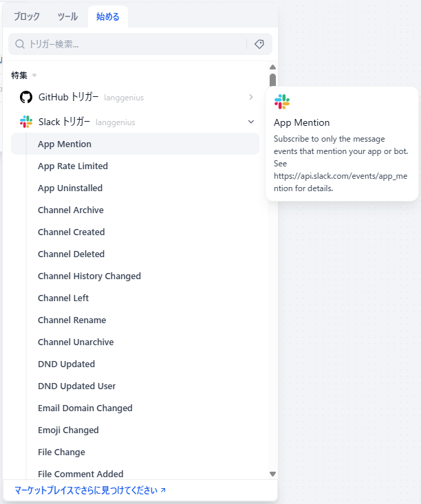
Task: Pick the Emoji Changed trigger
Action: tap(68, 430)
